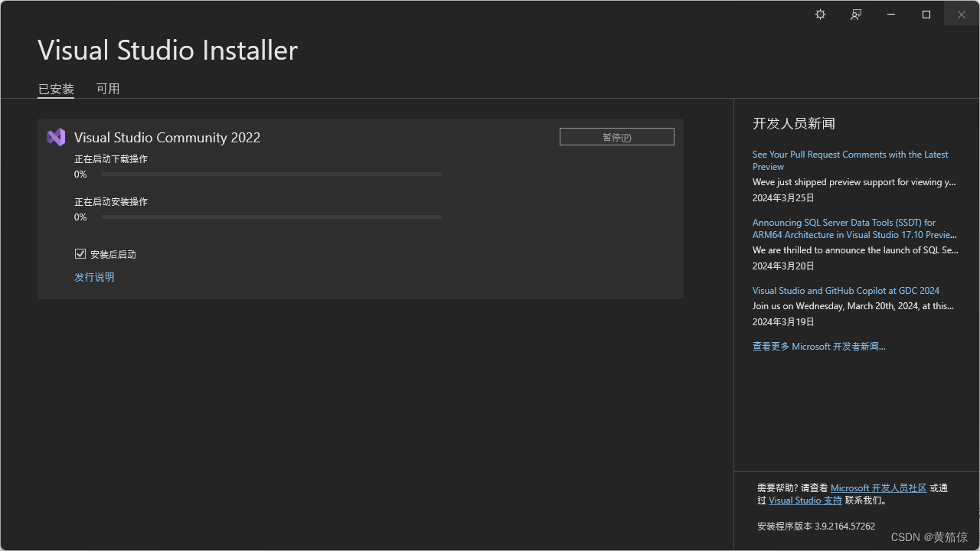Click the Visual Studio Community 2022 title text
The image size is (980, 551).
[x=167, y=137]
